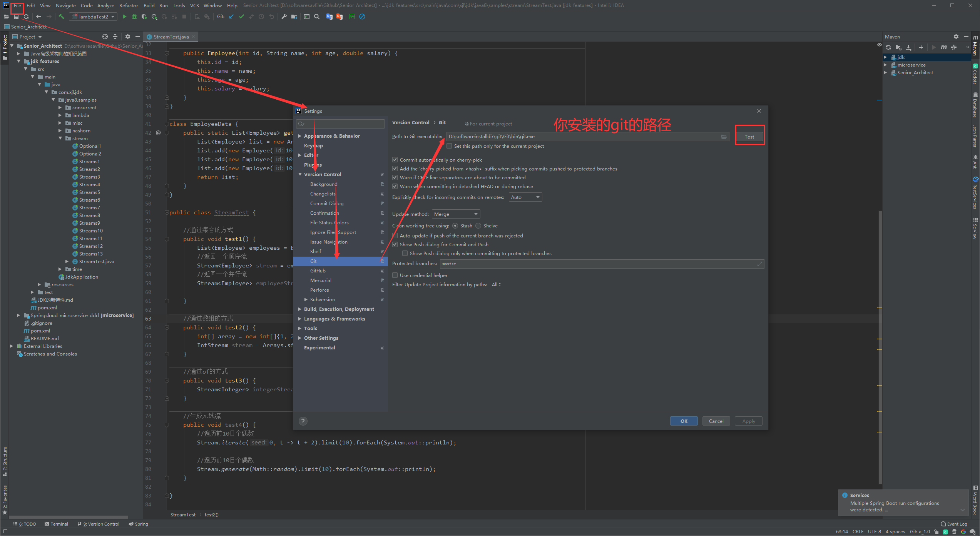Open the VCS menu
This screenshot has width=980, height=536.
(x=194, y=5)
